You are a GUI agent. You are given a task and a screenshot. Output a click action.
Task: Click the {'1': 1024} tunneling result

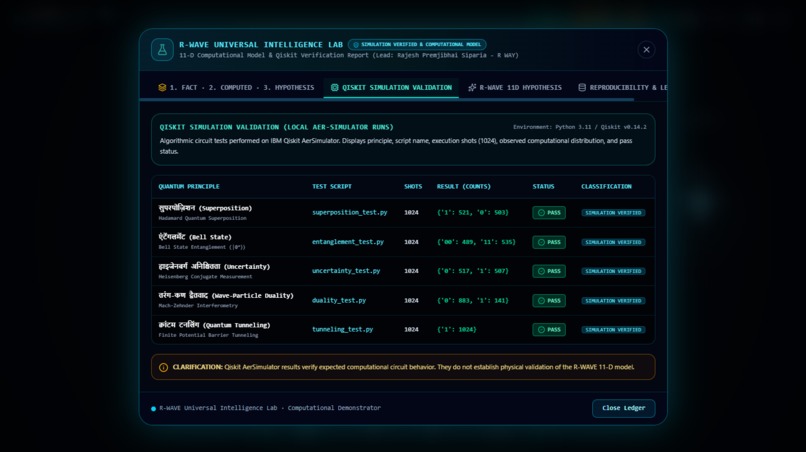point(456,329)
